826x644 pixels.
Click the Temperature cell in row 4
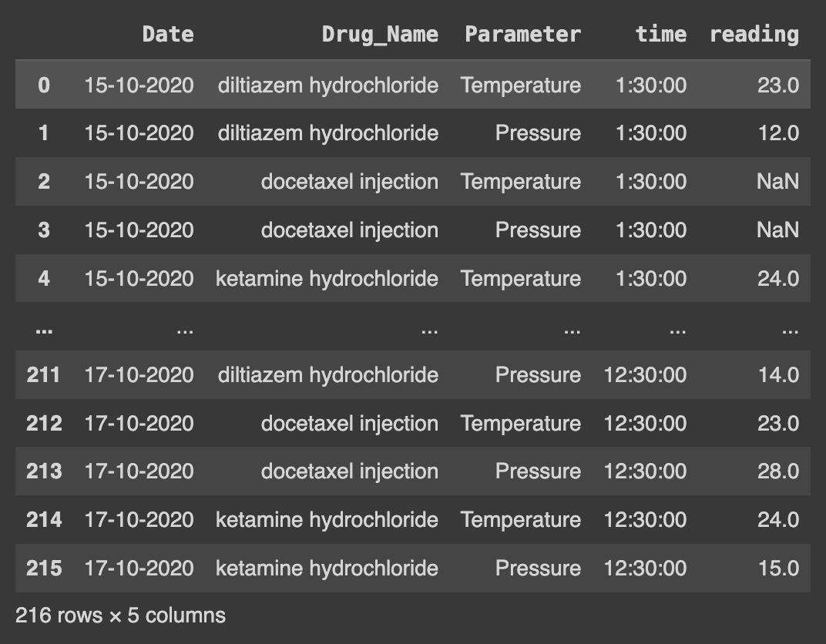tap(521, 278)
